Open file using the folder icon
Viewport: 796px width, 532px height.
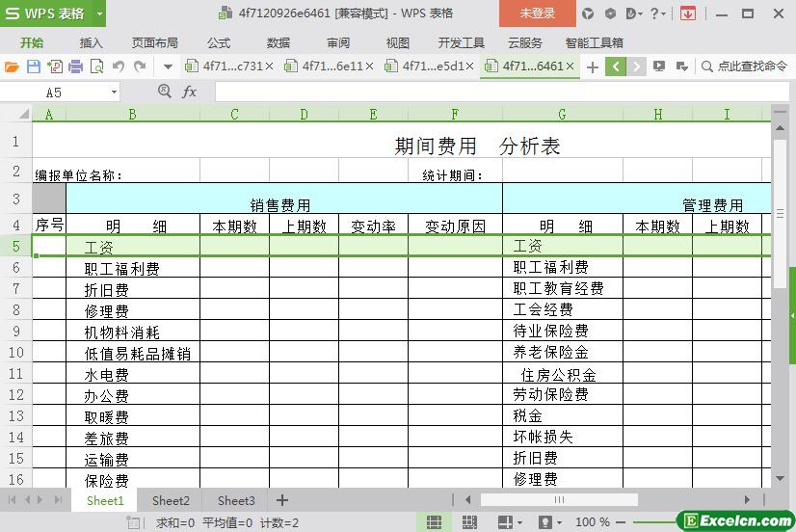(12, 66)
